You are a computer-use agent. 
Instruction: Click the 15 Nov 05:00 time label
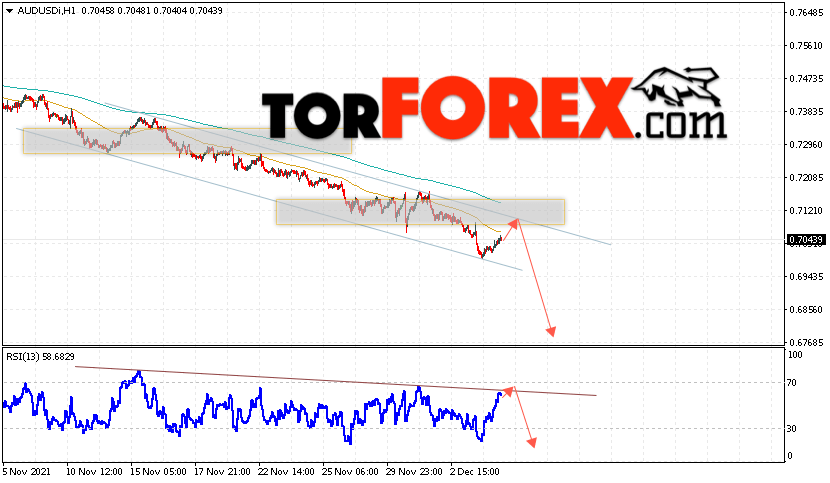[x=158, y=471]
